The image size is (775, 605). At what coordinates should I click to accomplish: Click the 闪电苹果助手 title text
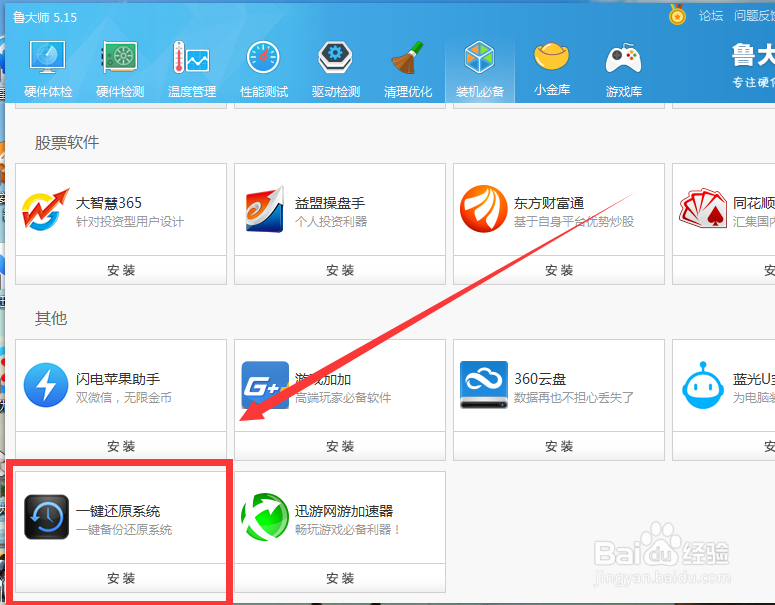click(118, 379)
